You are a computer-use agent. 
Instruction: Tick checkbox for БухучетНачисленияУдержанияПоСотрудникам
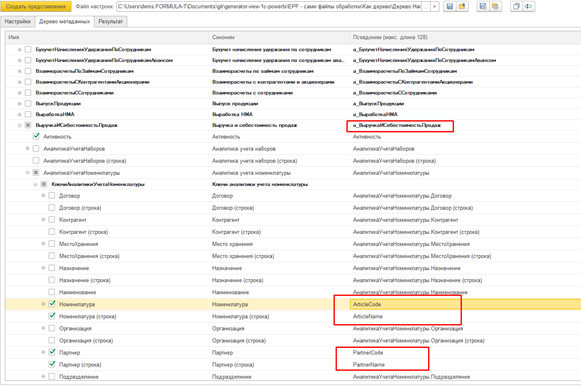pyautogui.click(x=28, y=49)
